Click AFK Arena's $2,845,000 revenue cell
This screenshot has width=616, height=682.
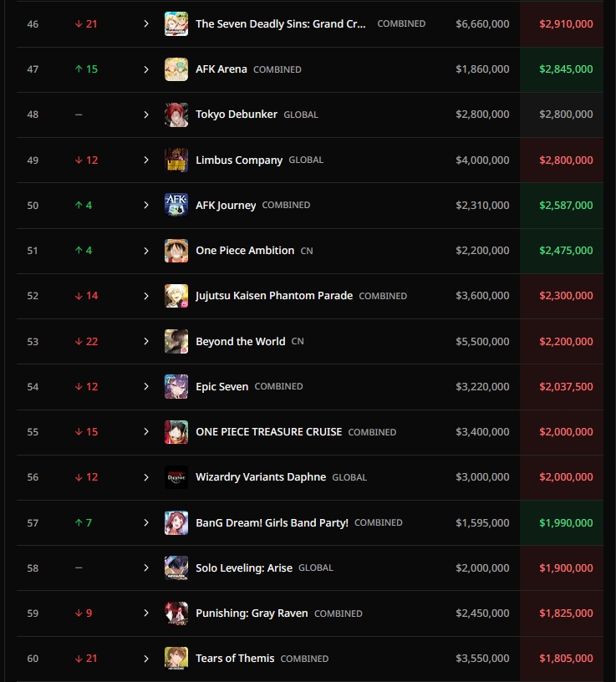tap(566, 69)
